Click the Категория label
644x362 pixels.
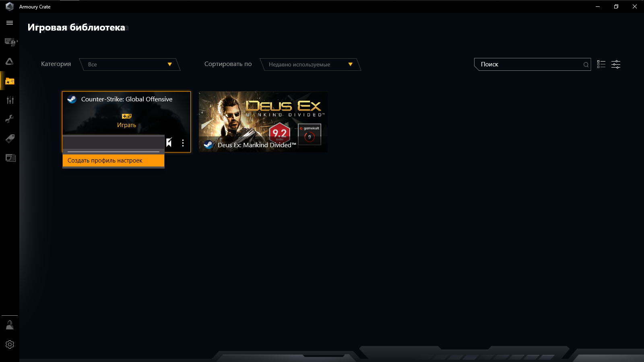pos(56,64)
